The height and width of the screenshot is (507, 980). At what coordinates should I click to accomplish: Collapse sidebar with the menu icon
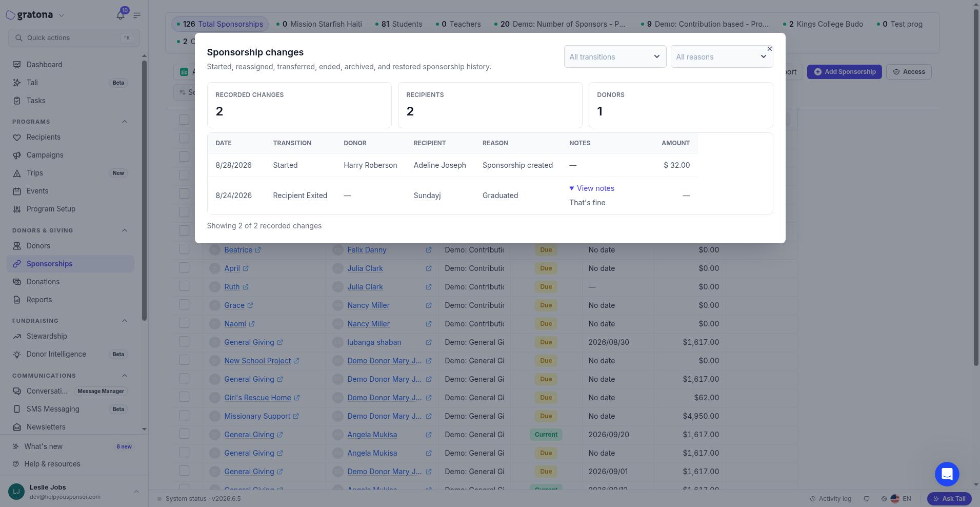pyautogui.click(x=137, y=15)
